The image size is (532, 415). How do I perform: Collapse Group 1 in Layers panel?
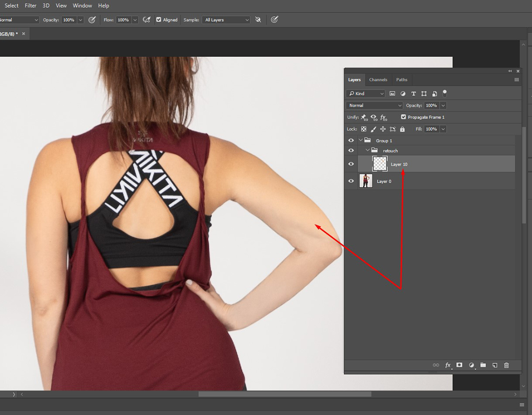(361, 140)
